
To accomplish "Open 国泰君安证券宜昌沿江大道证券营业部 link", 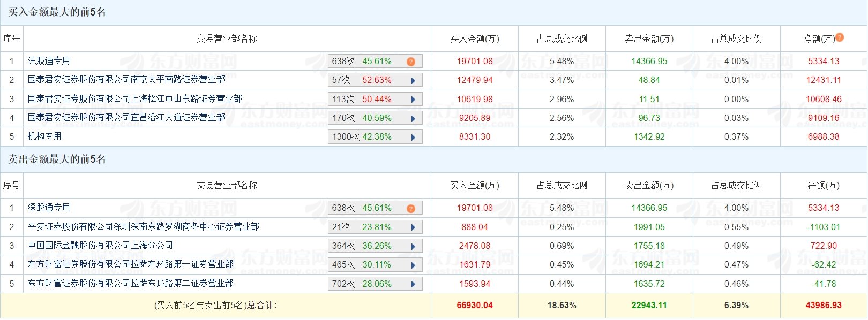I will point(126,117).
